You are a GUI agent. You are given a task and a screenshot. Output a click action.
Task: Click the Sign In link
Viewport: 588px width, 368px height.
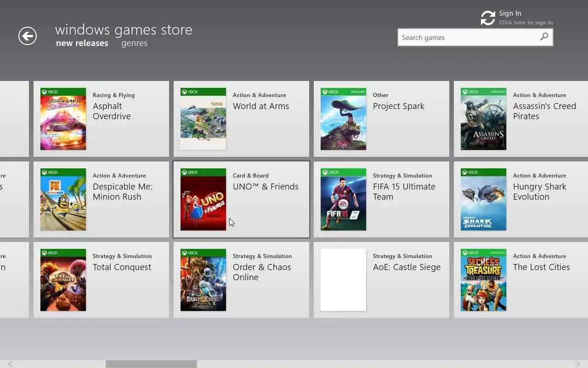pos(510,13)
